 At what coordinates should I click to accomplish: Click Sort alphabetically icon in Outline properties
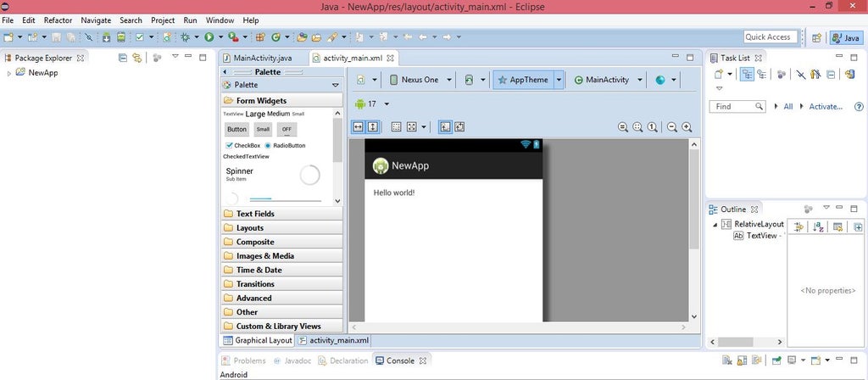point(818,226)
